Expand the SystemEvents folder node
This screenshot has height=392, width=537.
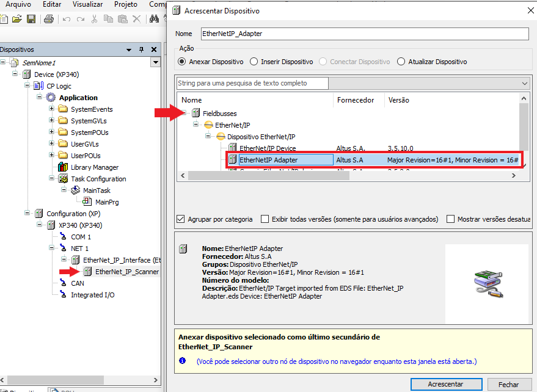tap(52, 109)
